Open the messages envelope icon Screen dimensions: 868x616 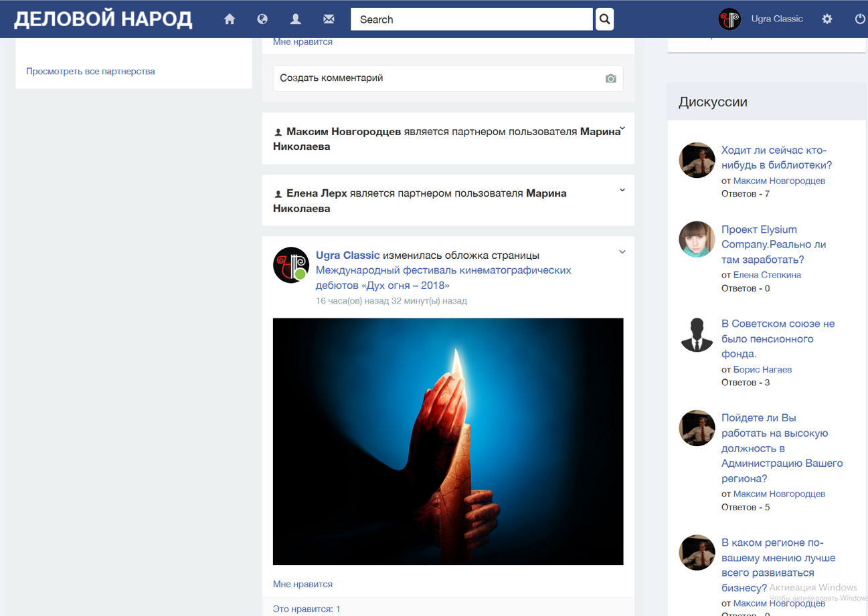pyautogui.click(x=329, y=19)
